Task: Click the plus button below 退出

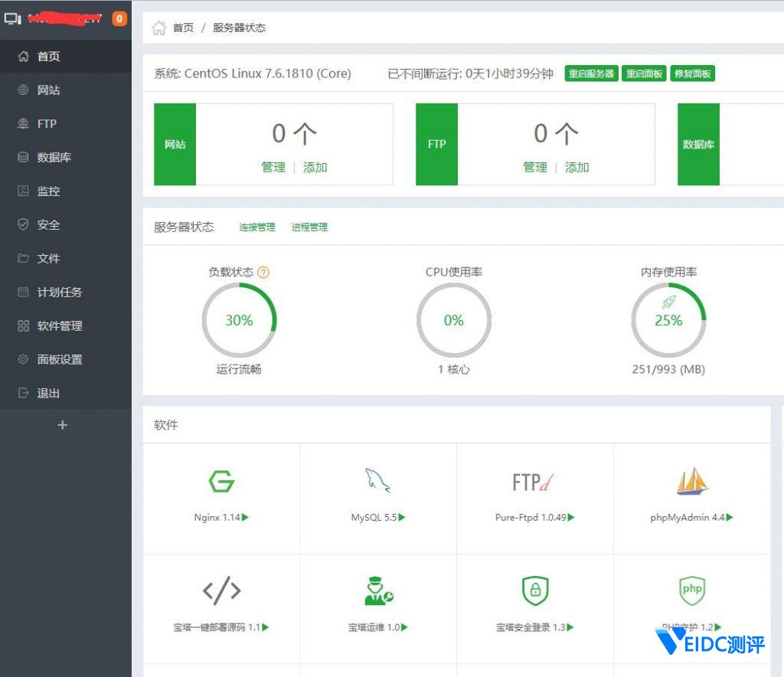Action: point(63,425)
